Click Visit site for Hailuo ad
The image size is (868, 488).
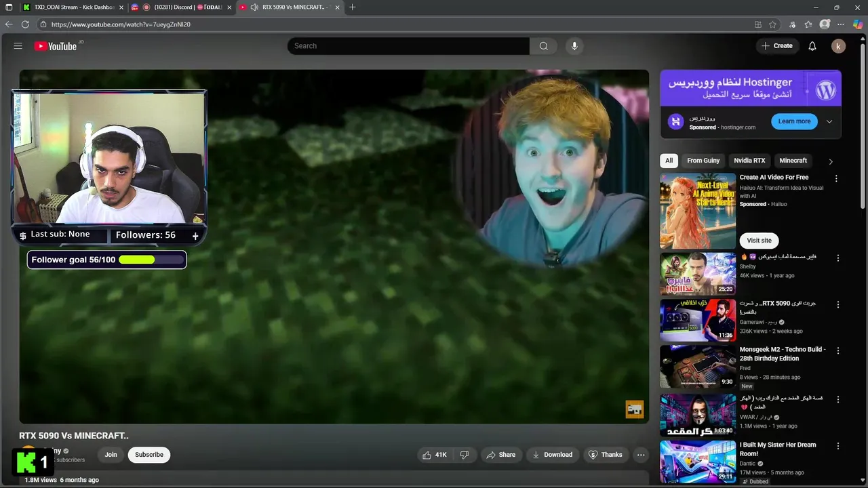[x=759, y=241]
